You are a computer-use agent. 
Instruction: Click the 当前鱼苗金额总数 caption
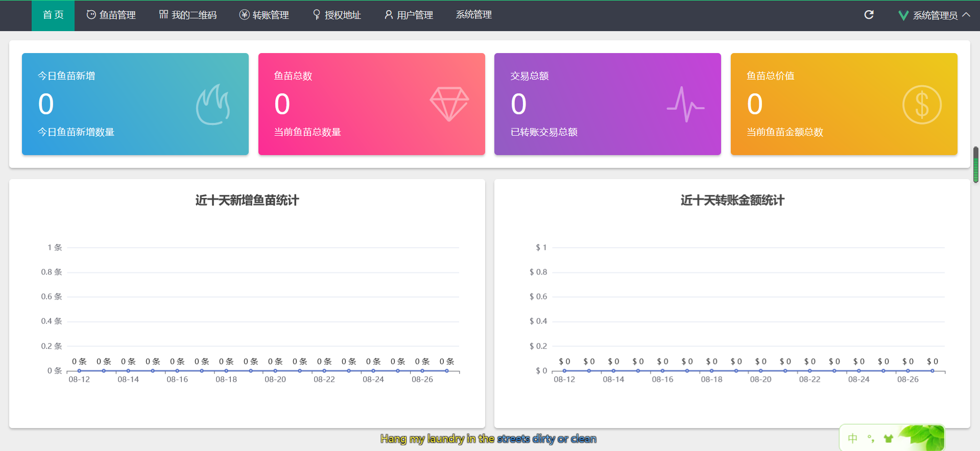(785, 132)
